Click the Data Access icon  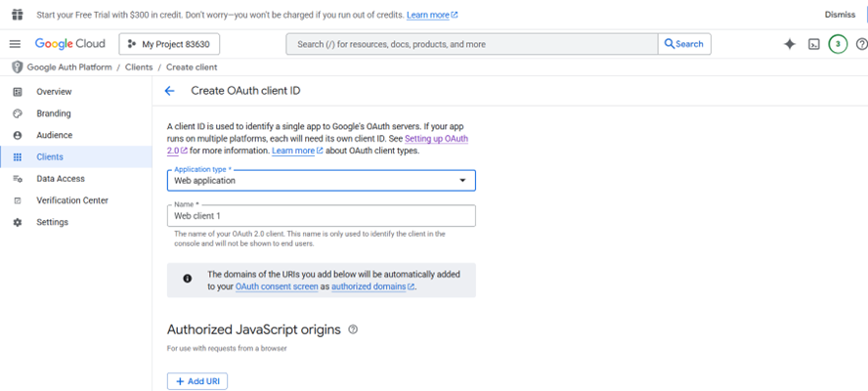click(18, 179)
